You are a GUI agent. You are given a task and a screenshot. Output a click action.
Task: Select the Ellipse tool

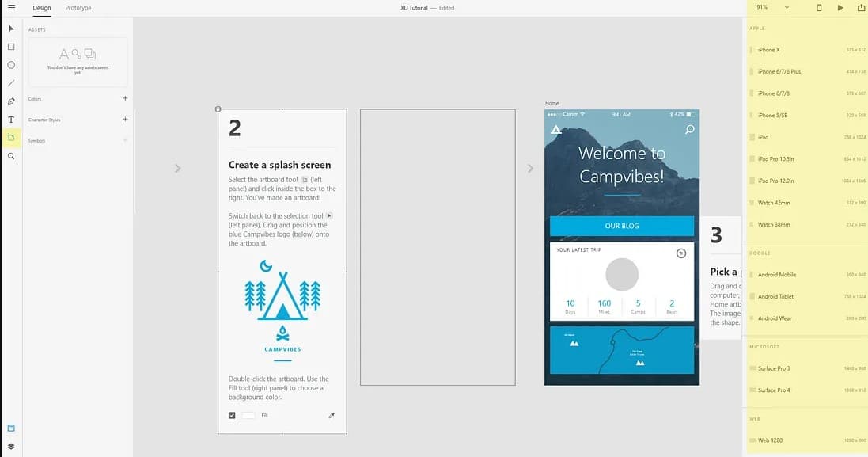click(11, 65)
